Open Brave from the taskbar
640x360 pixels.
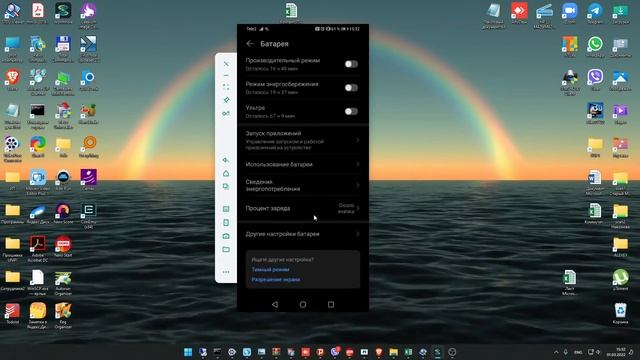coord(378,352)
